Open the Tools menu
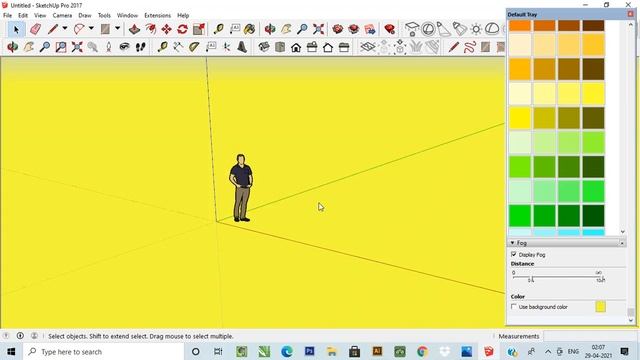This screenshot has width=640, height=360. 104,16
